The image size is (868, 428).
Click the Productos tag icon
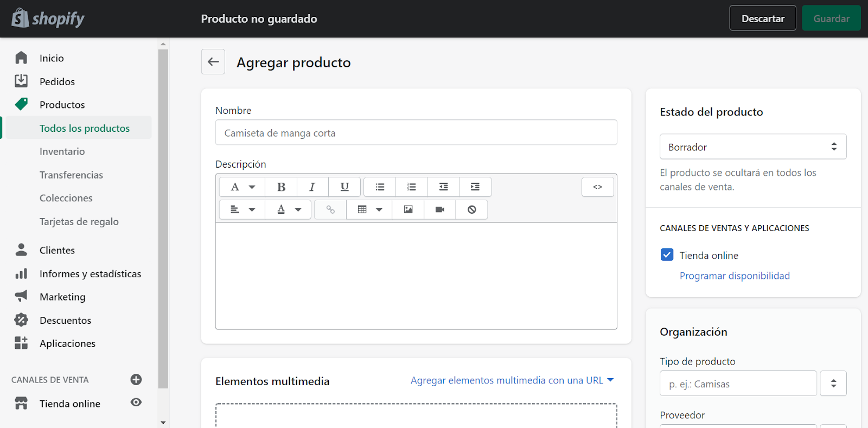click(21, 104)
